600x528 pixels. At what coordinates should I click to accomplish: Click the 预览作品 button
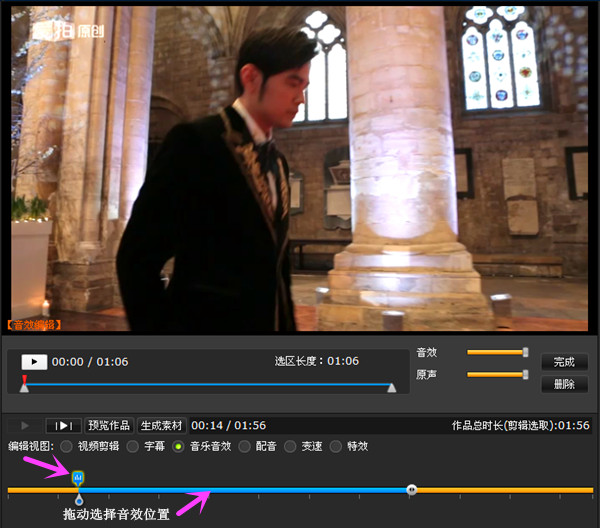pyautogui.click(x=109, y=425)
